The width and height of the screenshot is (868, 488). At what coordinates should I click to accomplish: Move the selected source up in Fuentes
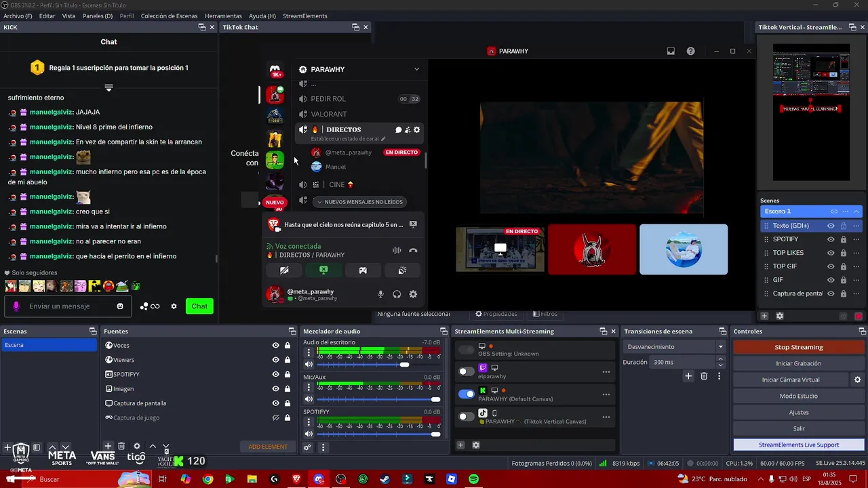[x=153, y=446]
